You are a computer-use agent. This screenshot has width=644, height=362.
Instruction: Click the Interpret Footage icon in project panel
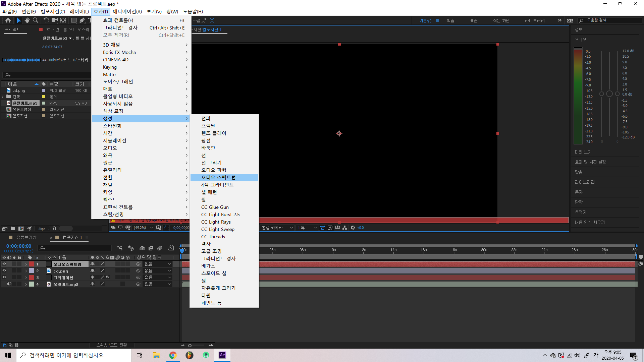pyautogui.click(x=4, y=229)
